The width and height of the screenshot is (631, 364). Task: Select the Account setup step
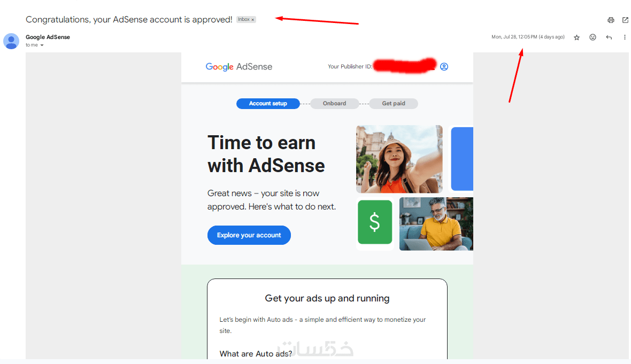pyautogui.click(x=268, y=103)
